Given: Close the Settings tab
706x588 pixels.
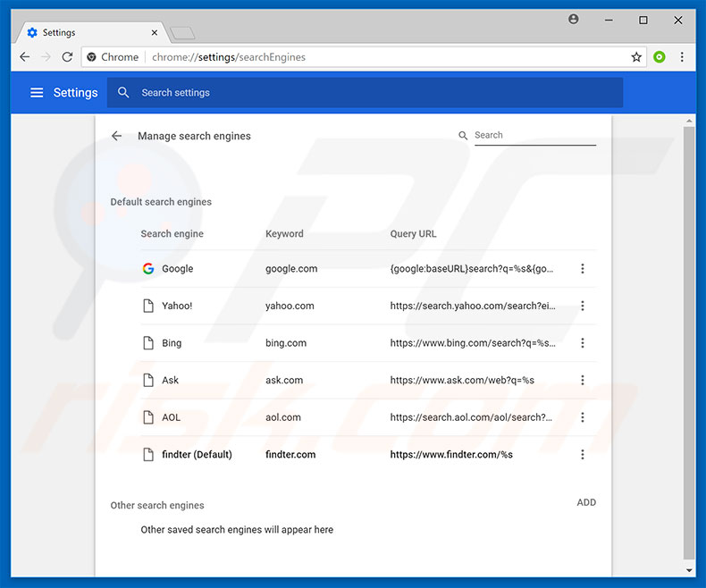Looking at the screenshot, I should pyautogui.click(x=155, y=33).
